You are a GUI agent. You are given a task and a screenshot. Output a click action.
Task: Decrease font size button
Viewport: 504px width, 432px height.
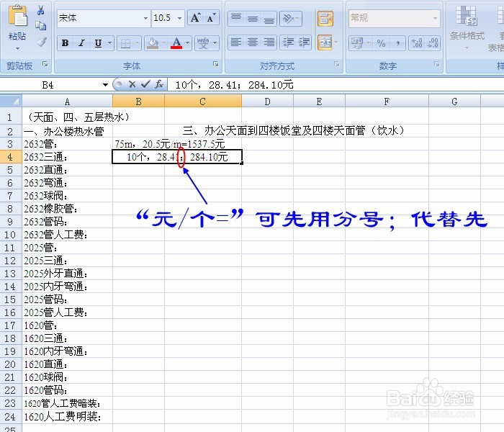[x=211, y=18]
